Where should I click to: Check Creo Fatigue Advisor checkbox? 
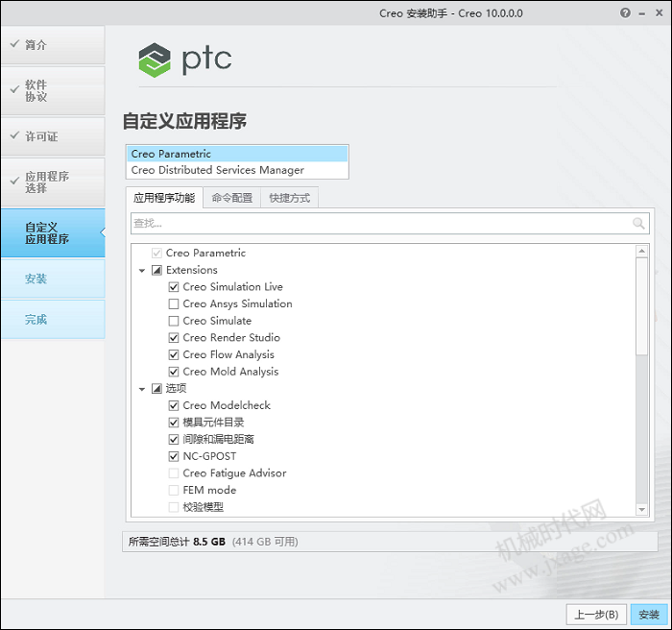[x=174, y=473]
